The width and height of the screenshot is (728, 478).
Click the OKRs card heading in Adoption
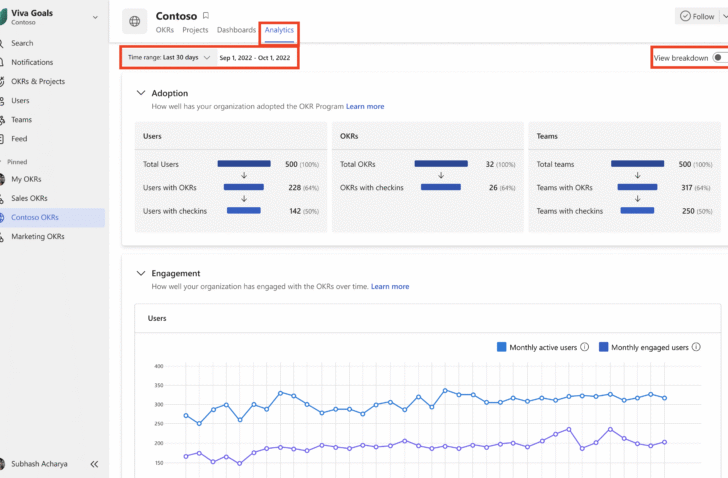point(349,136)
